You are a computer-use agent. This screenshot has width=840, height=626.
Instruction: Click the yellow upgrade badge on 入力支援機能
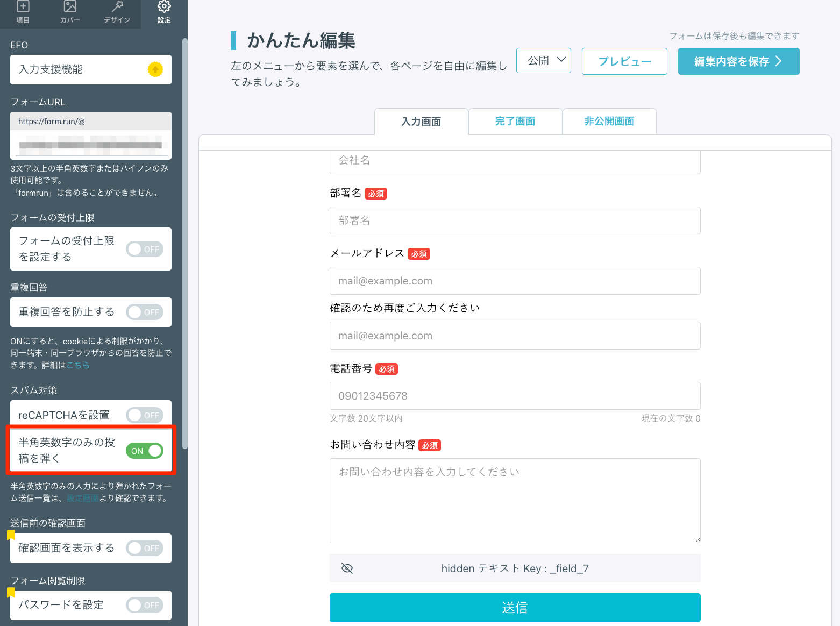click(x=155, y=69)
